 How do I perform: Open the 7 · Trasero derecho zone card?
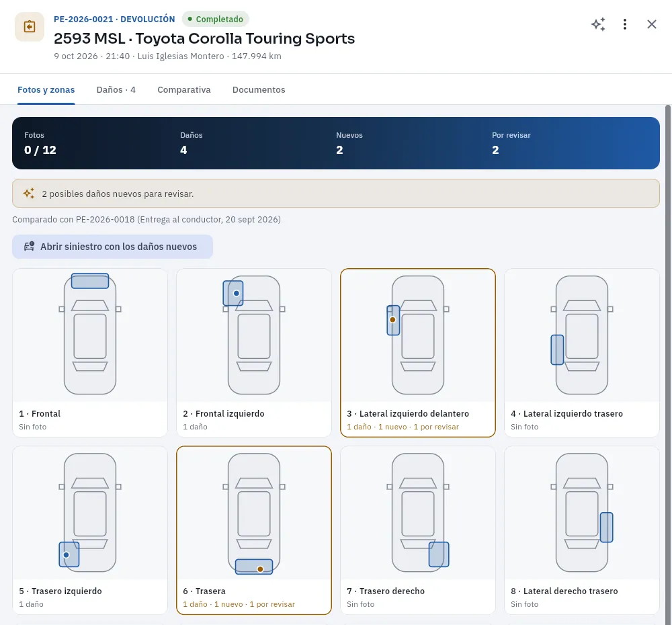click(418, 530)
